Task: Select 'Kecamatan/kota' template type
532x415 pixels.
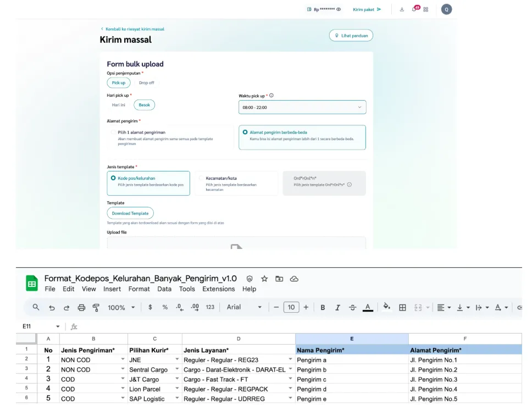Action: click(201, 178)
